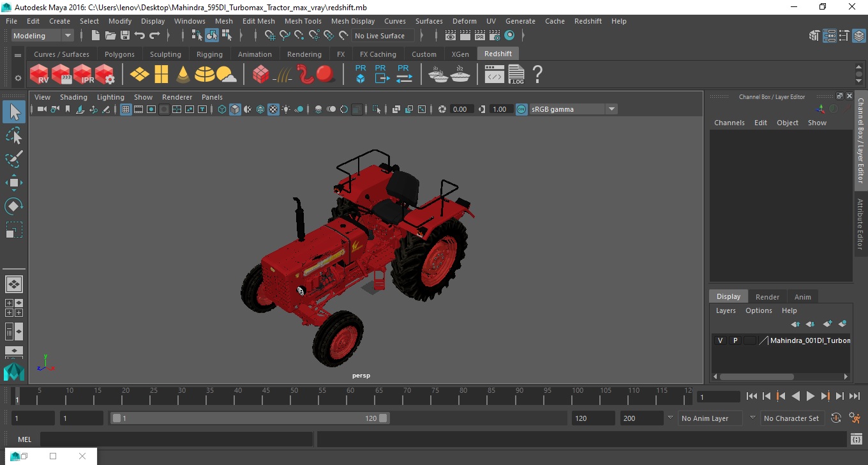Select the Move tool in toolbox
868x465 pixels.
pos(14,183)
